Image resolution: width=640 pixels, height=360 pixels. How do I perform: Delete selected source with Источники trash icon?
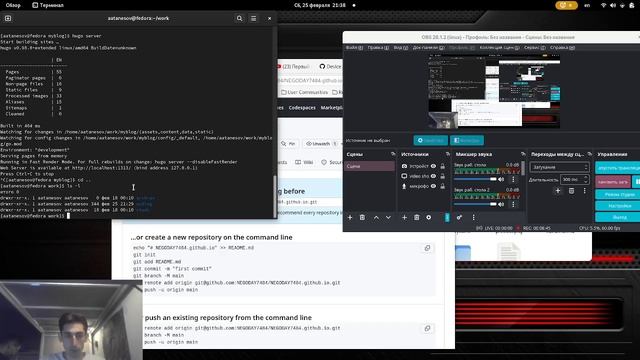pos(416,218)
